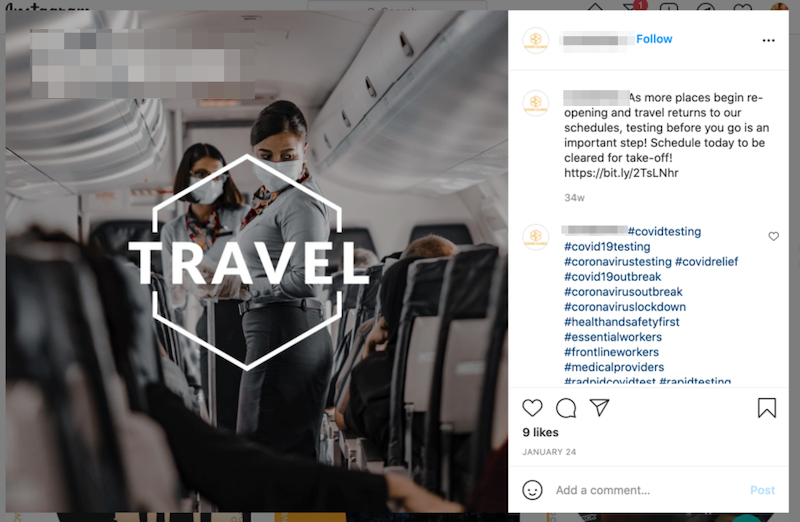The height and width of the screenshot is (522, 800).
Task: Follow this account
Action: coord(654,39)
